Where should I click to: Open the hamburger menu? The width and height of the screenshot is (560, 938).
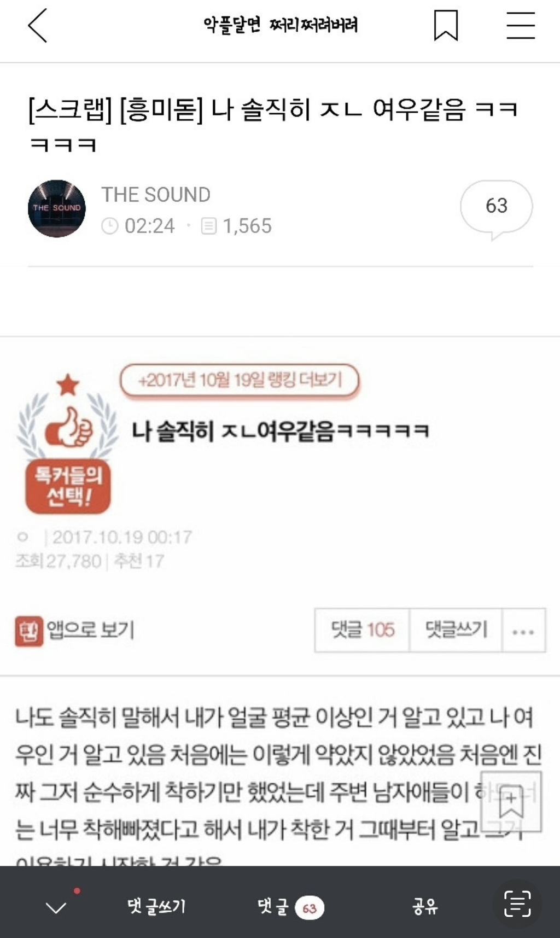(x=520, y=25)
